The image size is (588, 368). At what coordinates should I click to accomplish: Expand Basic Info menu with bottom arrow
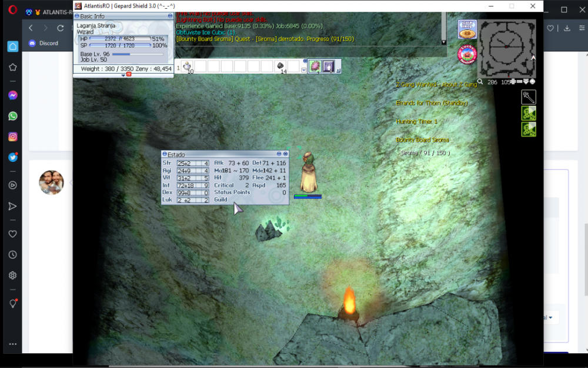(123, 75)
